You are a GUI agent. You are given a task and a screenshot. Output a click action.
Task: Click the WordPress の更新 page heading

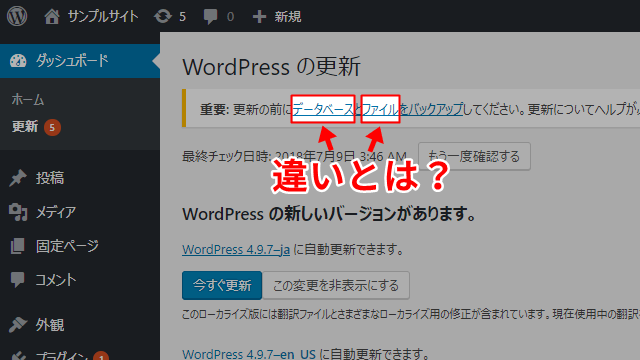click(x=271, y=67)
